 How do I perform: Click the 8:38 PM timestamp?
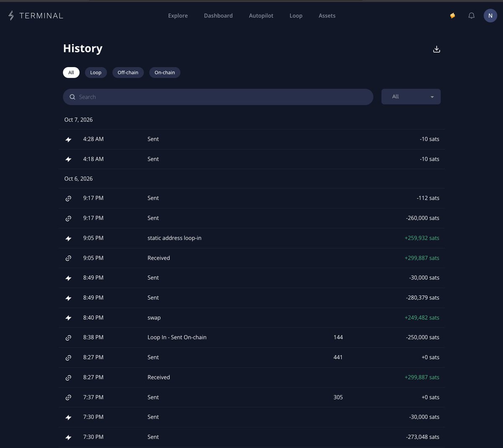pyautogui.click(x=93, y=337)
